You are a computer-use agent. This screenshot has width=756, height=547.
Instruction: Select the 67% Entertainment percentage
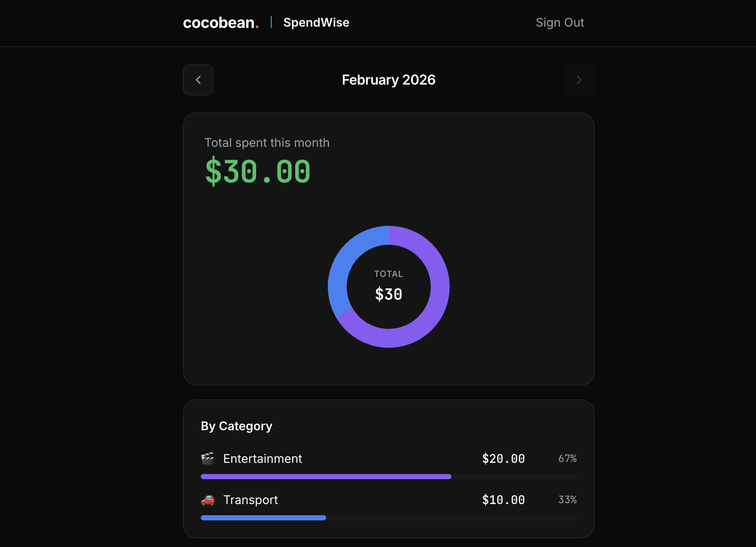click(x=567, y=459)
